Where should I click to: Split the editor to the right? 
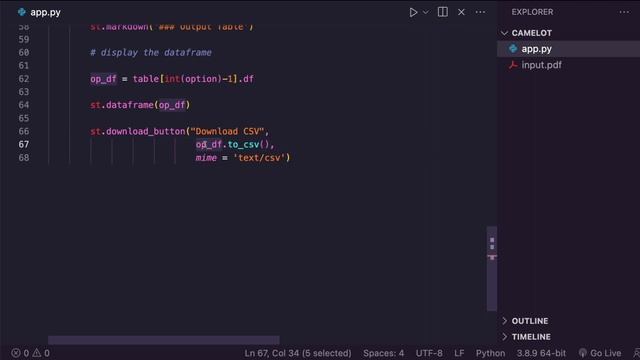tap(442, 12)
